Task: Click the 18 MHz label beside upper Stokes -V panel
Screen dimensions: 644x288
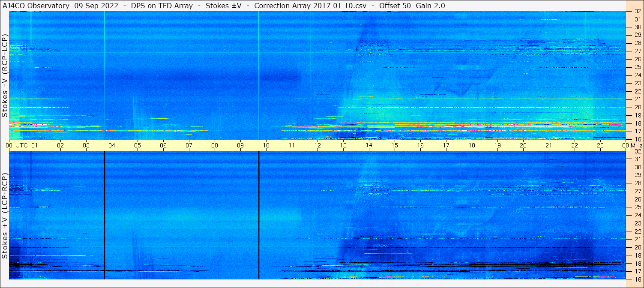Action: click(x=638, y=123)
